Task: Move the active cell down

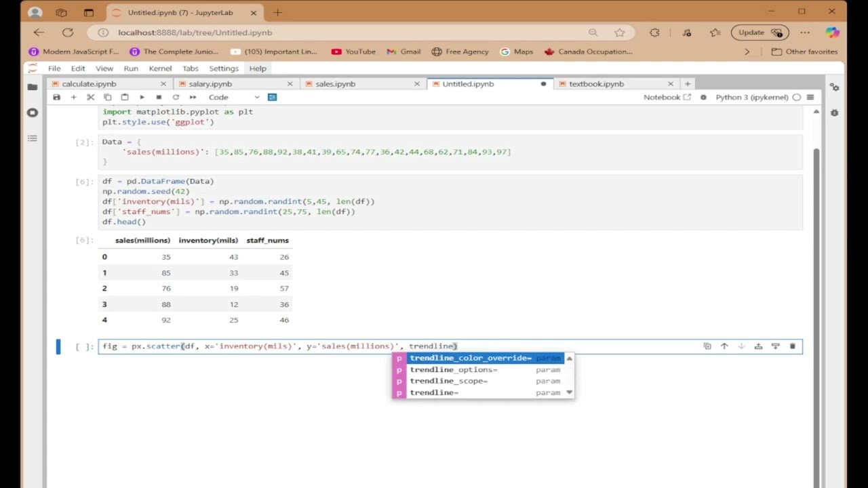Action: (741, 346)
